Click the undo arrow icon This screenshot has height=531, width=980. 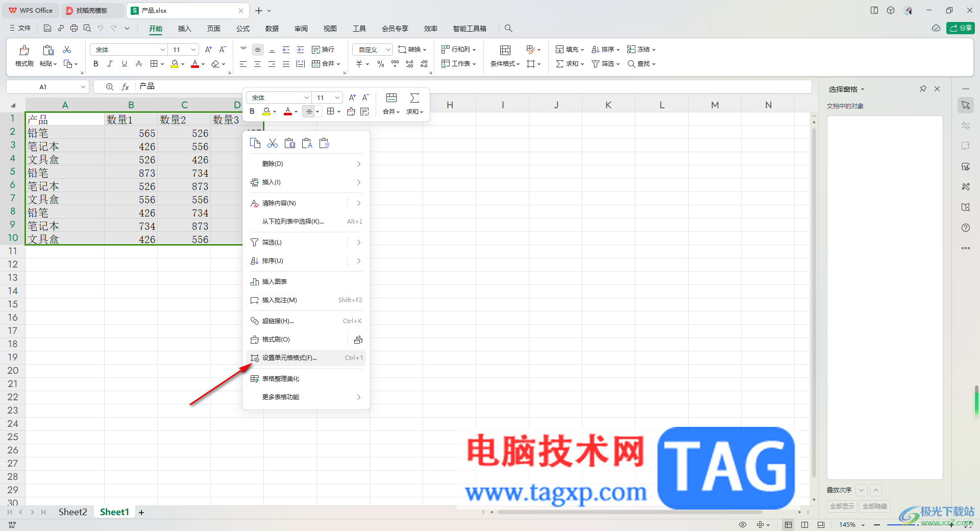click(101, 28)
